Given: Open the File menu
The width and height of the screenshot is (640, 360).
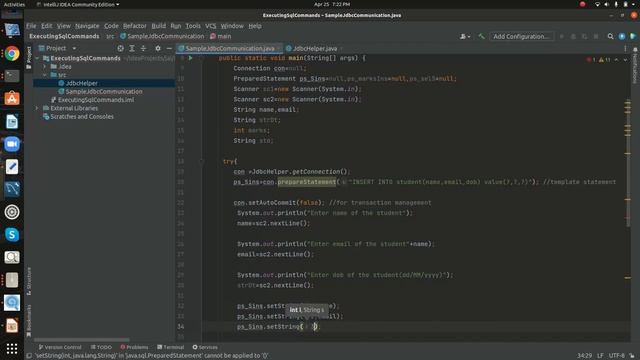Looking at the screenshot, I should (31, 26).
